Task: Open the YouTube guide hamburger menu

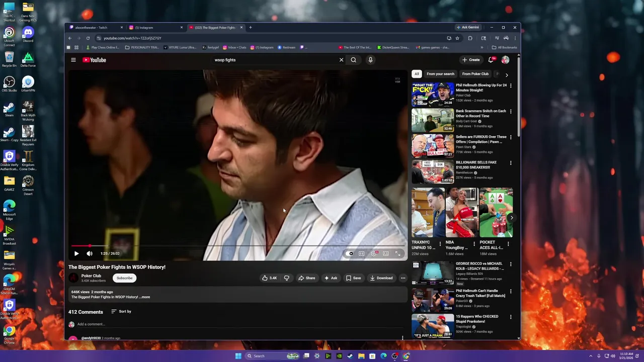Action: pos(73,60)
